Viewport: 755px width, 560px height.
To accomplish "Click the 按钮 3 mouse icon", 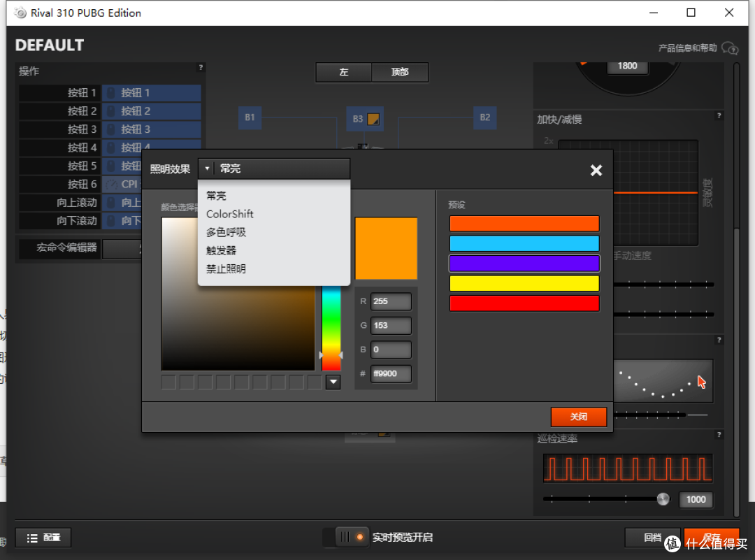I will [x=111, y=129].
